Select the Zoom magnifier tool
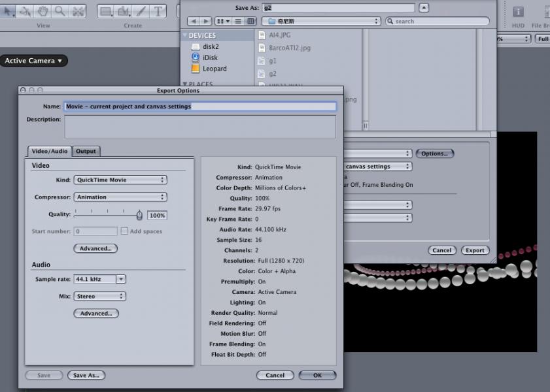The width and height of the screenshot is (550, 392). tap(60, 11)
